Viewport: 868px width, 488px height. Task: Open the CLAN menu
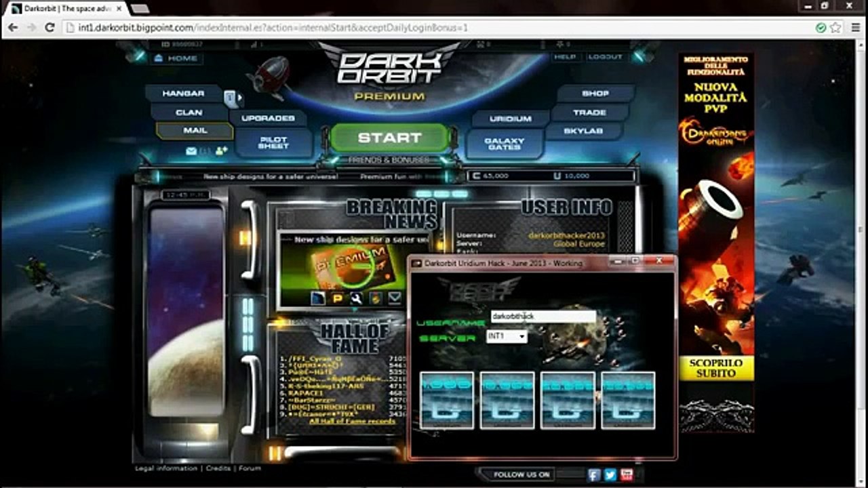click(189, 112)
